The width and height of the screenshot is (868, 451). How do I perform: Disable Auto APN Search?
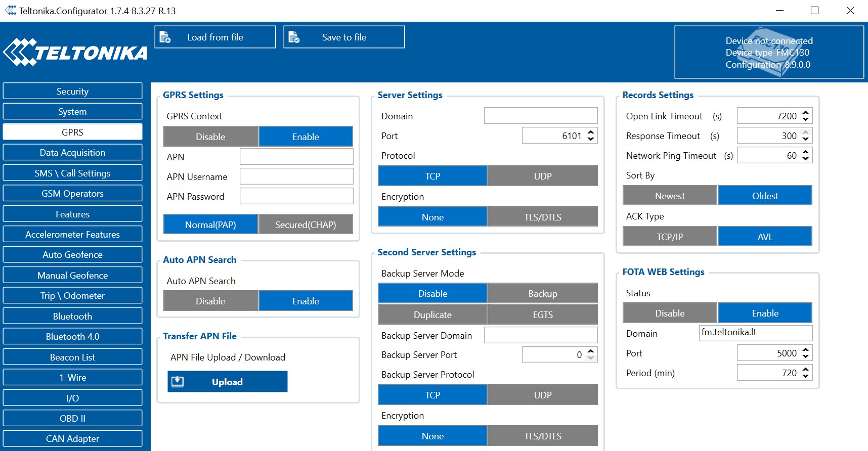coord(210,301)
